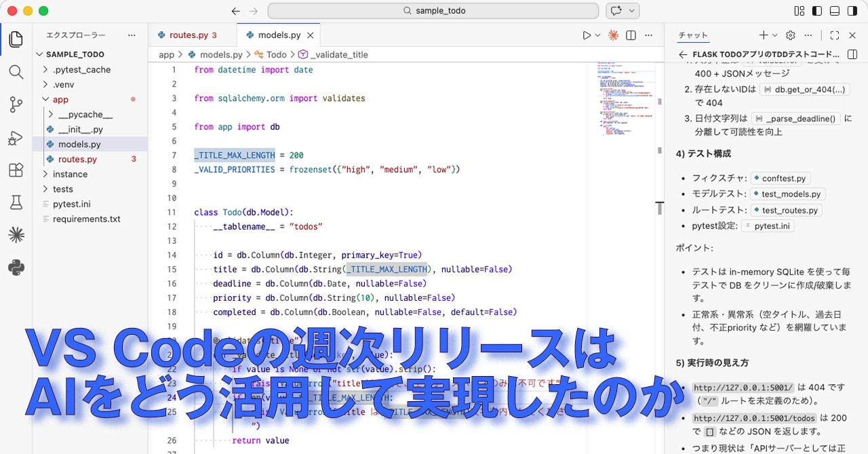
Task: Open the Source Control view
Action: [x=16, y=105]
